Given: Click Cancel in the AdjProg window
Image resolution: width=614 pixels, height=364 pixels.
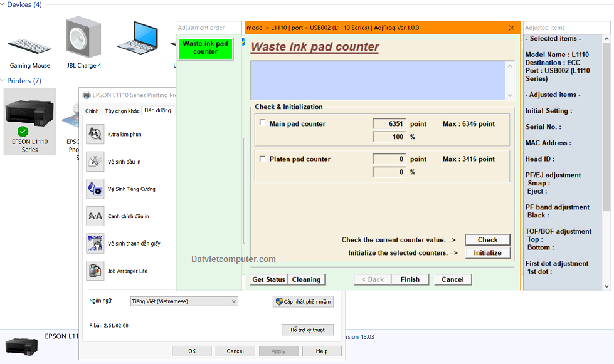Looking at the screenshot, I should coord(453,279).
